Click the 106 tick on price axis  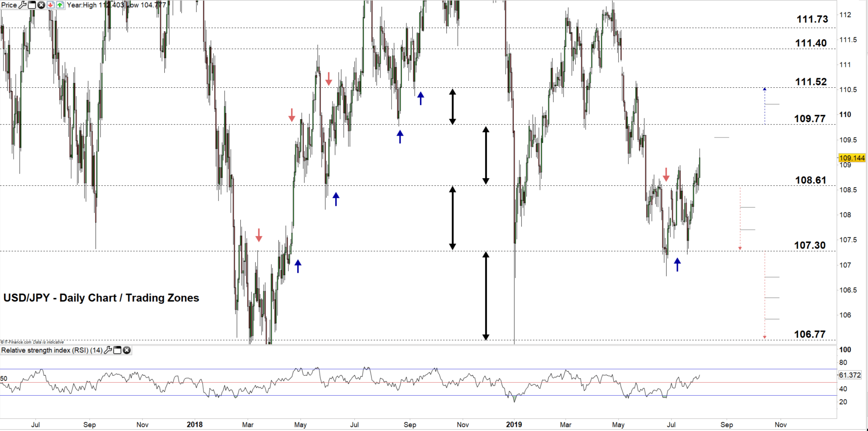[x=845, y=315]
